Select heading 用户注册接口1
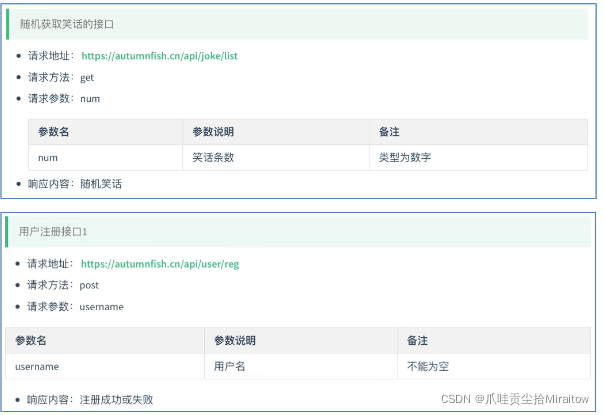Screen dimensions: 604x415 pyautogui.click(x=53, y=232)
